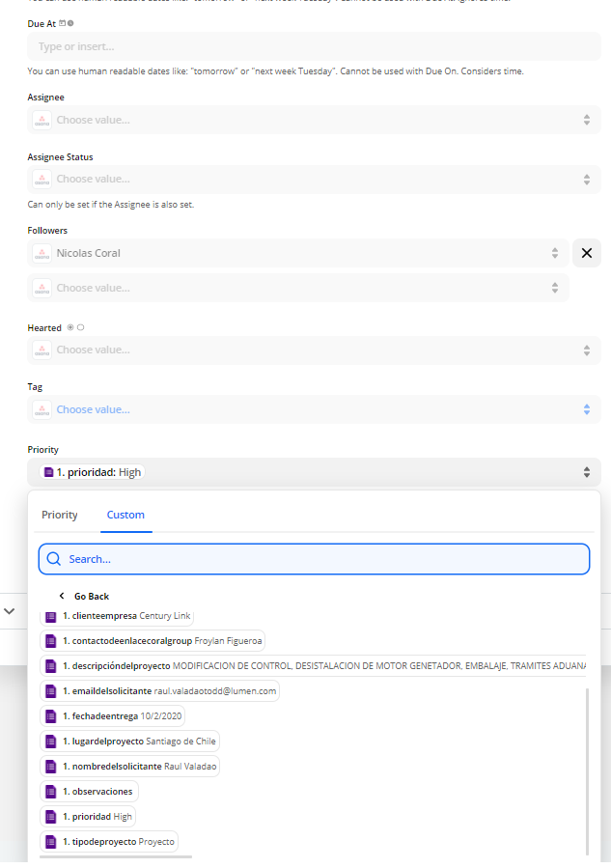The image size is (611, 868).
Task: Click the Asana icon in Tag field
Action: coord(42,409)
